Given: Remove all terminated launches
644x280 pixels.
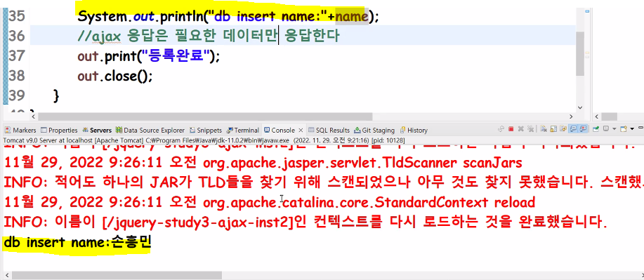Looking at the screenshot, I should (x=530, y=129).
